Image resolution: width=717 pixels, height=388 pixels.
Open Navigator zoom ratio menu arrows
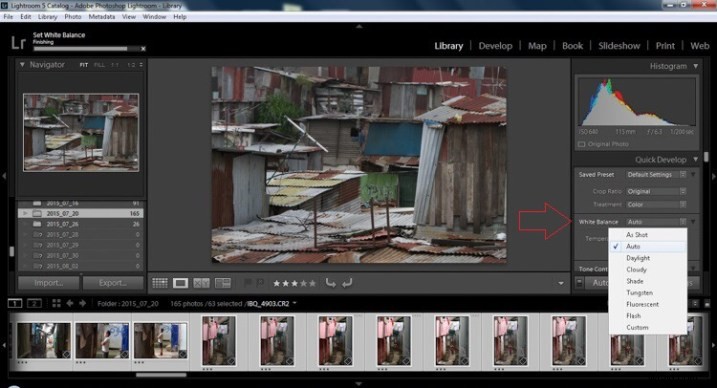(x=141, y=65)
